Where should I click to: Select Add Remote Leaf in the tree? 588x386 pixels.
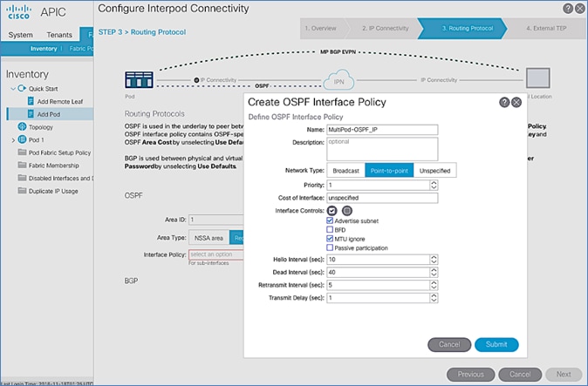tap(60, 101)
